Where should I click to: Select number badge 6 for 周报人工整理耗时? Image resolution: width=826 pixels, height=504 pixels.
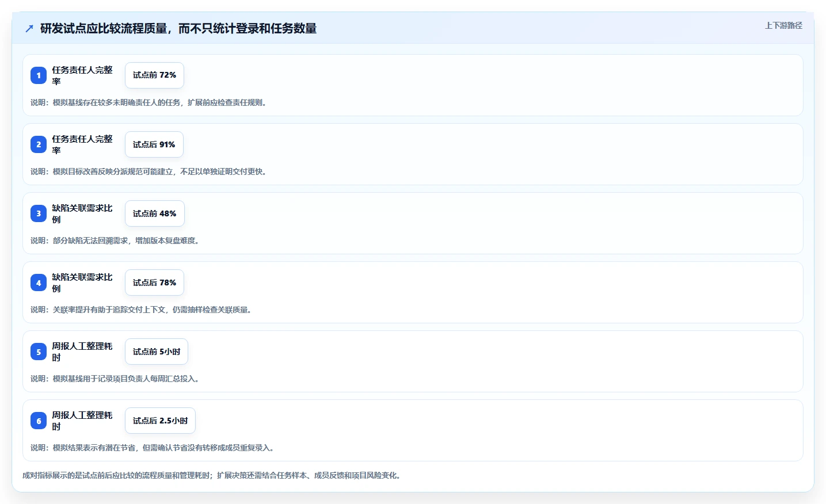pos(39,421)
